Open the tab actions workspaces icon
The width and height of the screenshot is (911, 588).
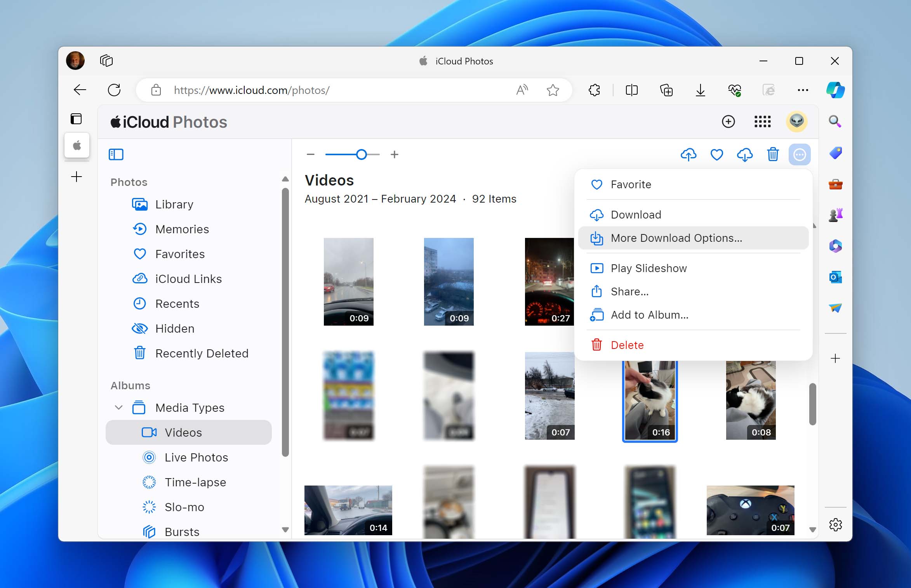coord(106,61)
